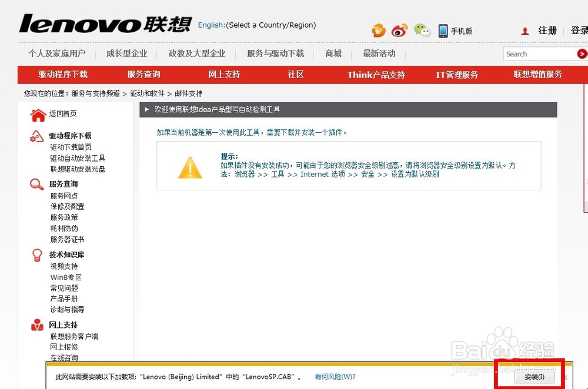Open 网上报修 in sidebar
The width and height of the screenshot is (588, 389).
coord(64,347)
